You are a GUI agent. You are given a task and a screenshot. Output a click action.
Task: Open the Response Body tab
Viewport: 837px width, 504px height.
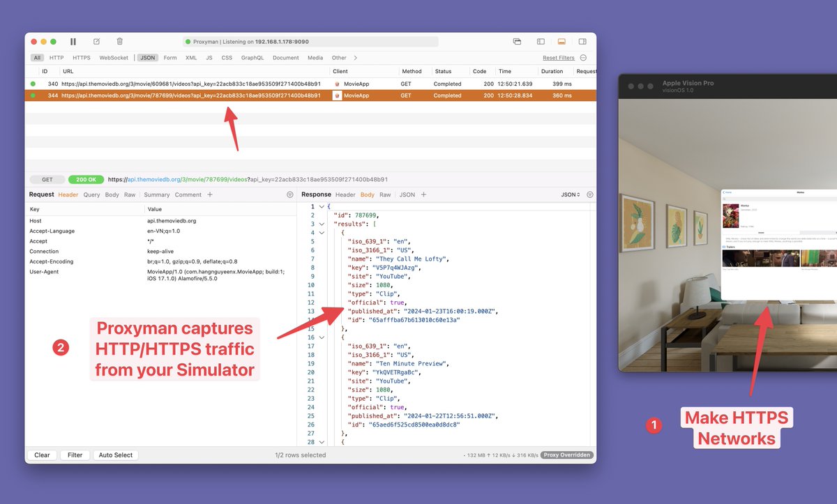(368, 195)
